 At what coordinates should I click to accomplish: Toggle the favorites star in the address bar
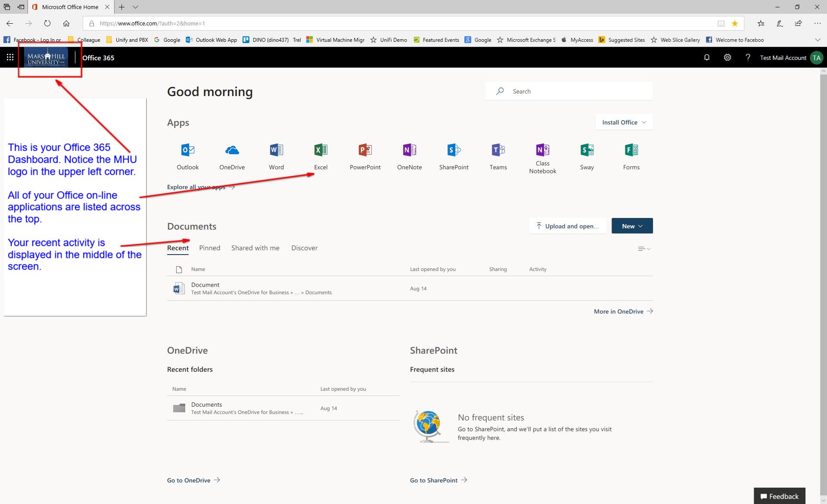point(735,23)
